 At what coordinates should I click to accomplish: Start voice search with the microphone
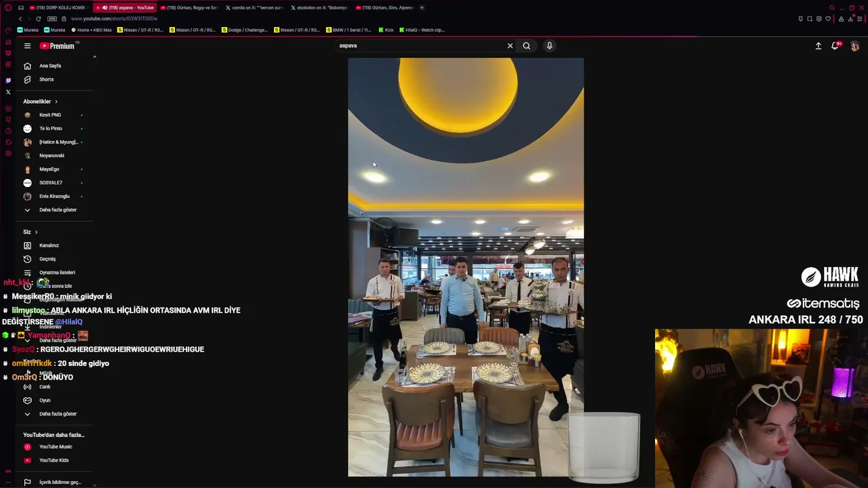(549, 46)
